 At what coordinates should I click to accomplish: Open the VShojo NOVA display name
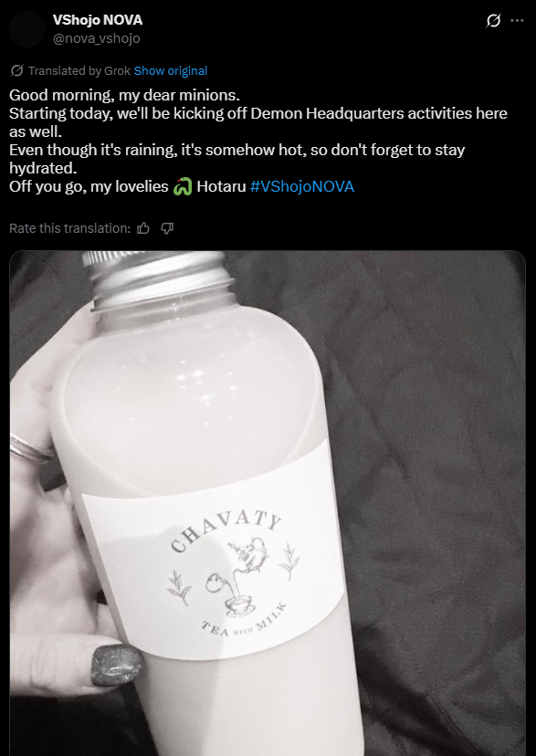(98, 20)
